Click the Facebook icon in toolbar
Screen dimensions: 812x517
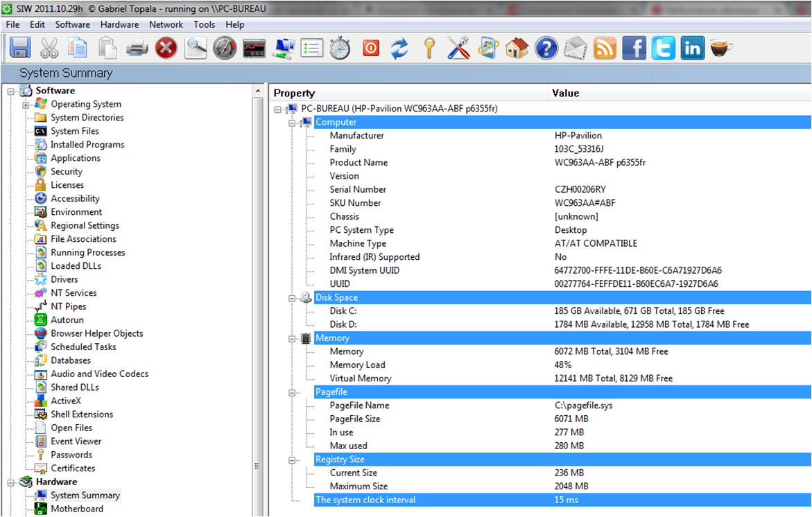click(634, 48)
